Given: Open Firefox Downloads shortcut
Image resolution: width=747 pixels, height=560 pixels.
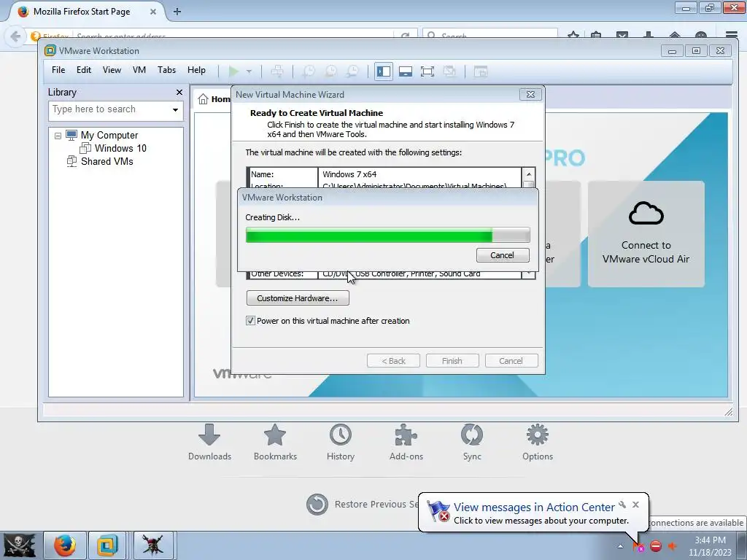Looking at the screenshot, I should click(209, 442).
